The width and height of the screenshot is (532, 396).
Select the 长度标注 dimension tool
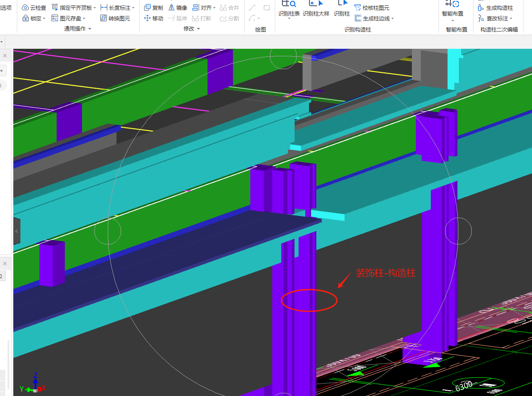(115, 8)
